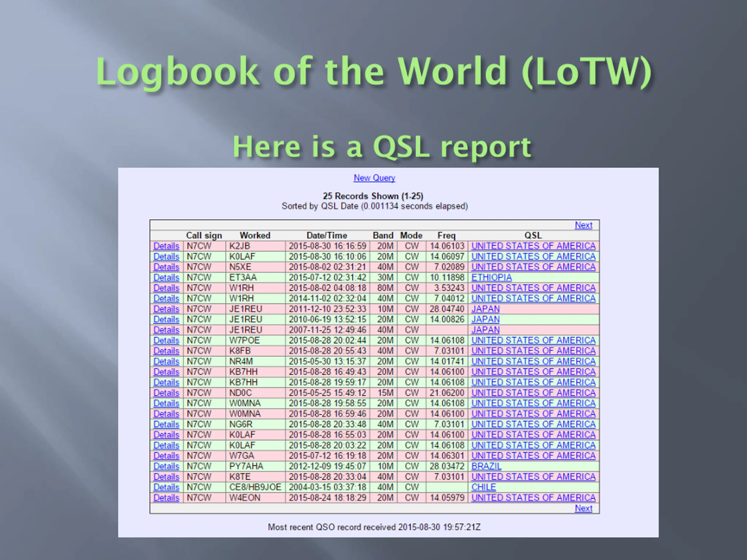Viewport: 747px width, 560px height.
Task: Open Details for the W4EON row
Action: [x=166, y=498]
